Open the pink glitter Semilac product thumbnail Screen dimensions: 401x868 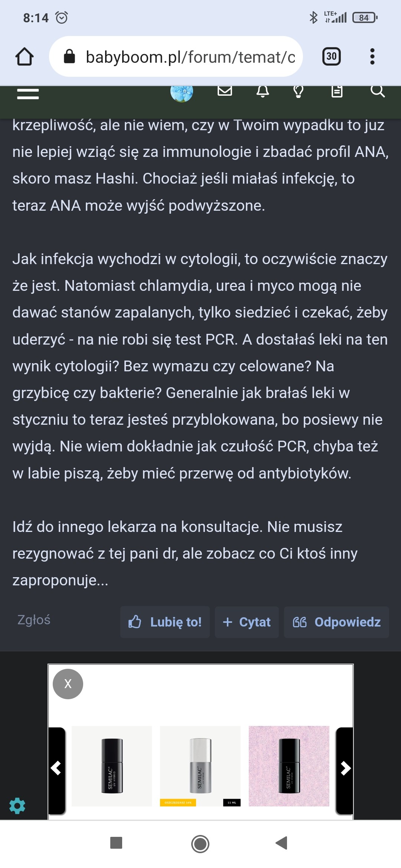point(289,766)
